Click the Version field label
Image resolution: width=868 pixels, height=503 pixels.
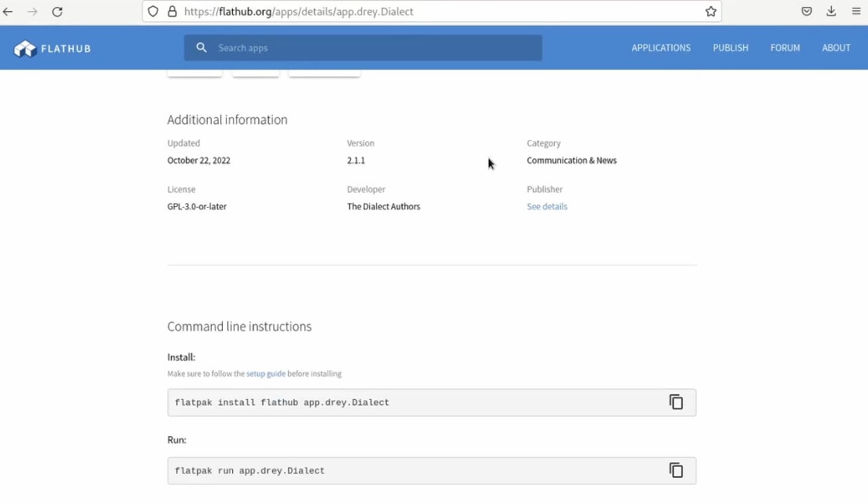pos(360,143)
